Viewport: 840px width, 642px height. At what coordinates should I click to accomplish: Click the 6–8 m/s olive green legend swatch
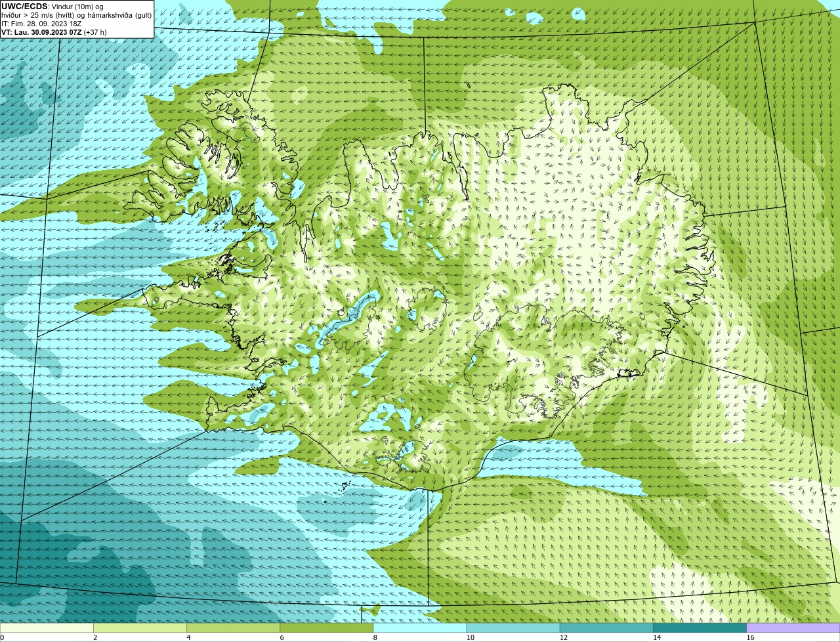pos(327,628)
